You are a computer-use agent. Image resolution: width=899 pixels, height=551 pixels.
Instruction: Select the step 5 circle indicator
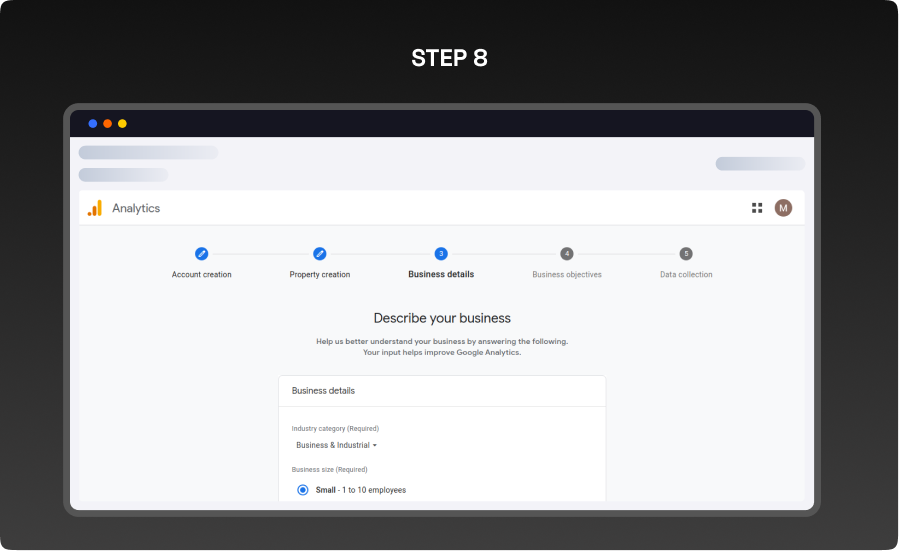pyautogui.click(x=686, y=254)
